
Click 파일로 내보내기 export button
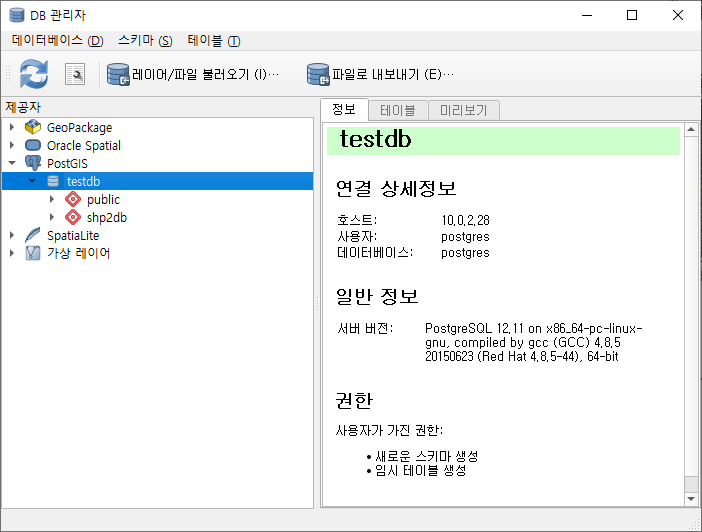point(381,74)
